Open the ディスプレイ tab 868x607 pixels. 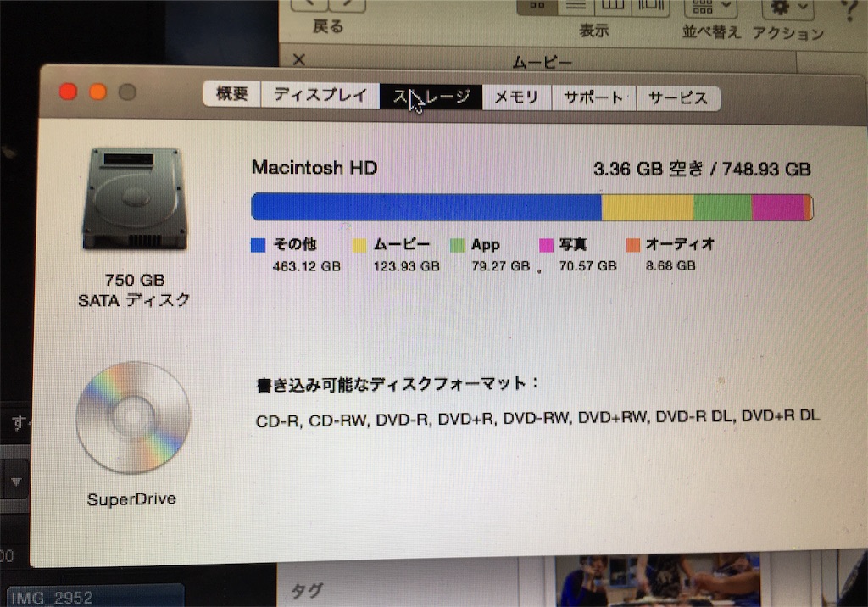click(320, 95)
